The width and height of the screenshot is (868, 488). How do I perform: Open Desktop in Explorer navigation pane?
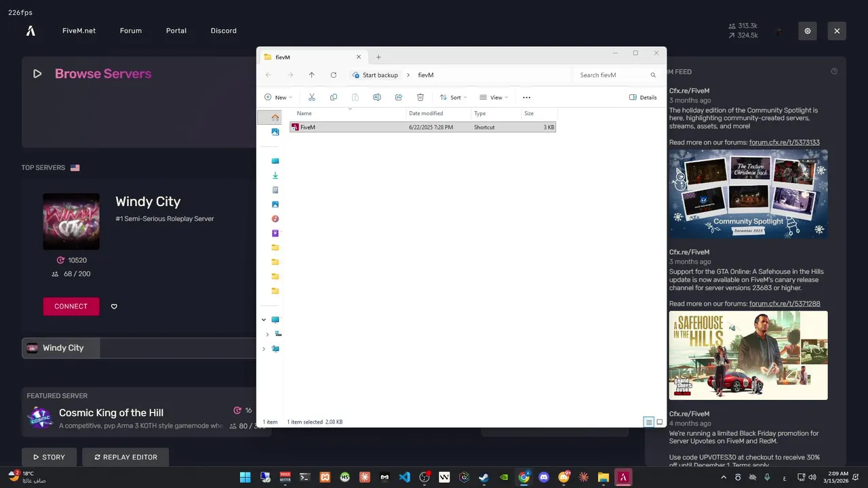[275, 161]
